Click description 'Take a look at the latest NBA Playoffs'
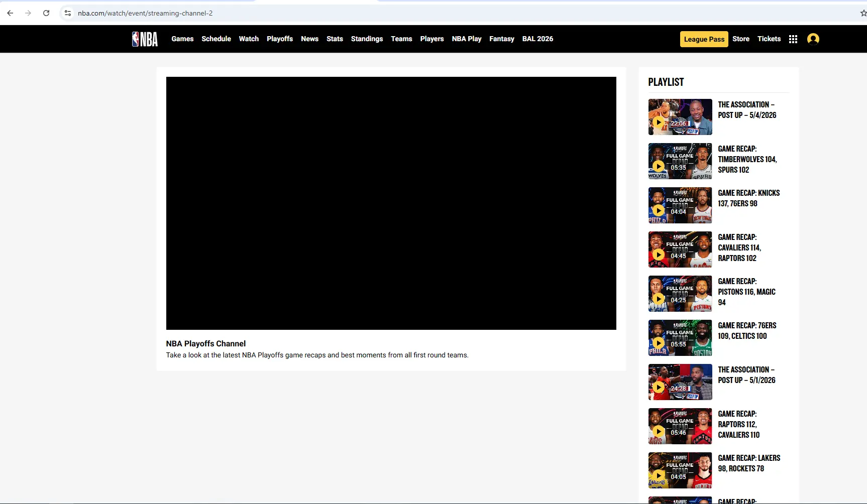The height and width of the screenshot is (504, 867). pyautogui.click(x=317, y=355)
